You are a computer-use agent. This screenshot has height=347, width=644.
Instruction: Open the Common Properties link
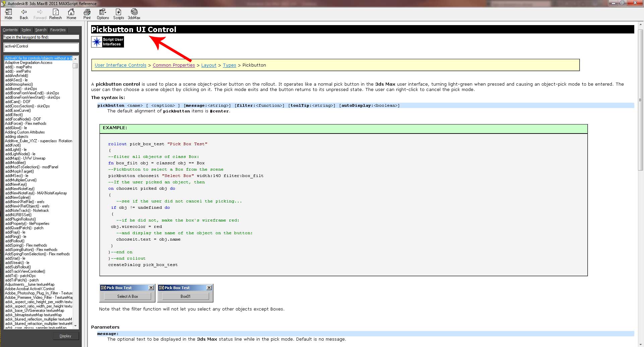tap(174, 65)
